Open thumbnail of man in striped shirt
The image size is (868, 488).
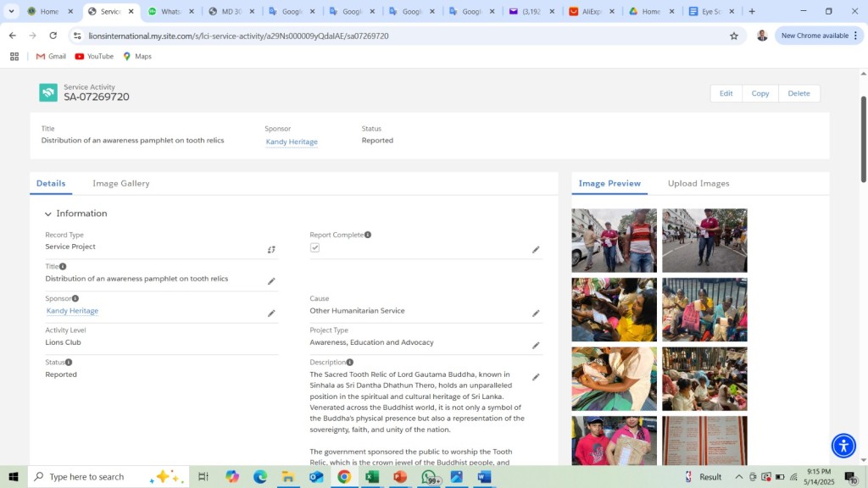(614, 241)
